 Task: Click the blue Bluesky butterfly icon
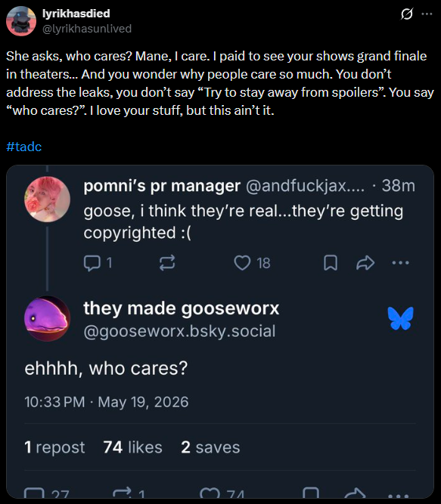(x=400, y=318)
